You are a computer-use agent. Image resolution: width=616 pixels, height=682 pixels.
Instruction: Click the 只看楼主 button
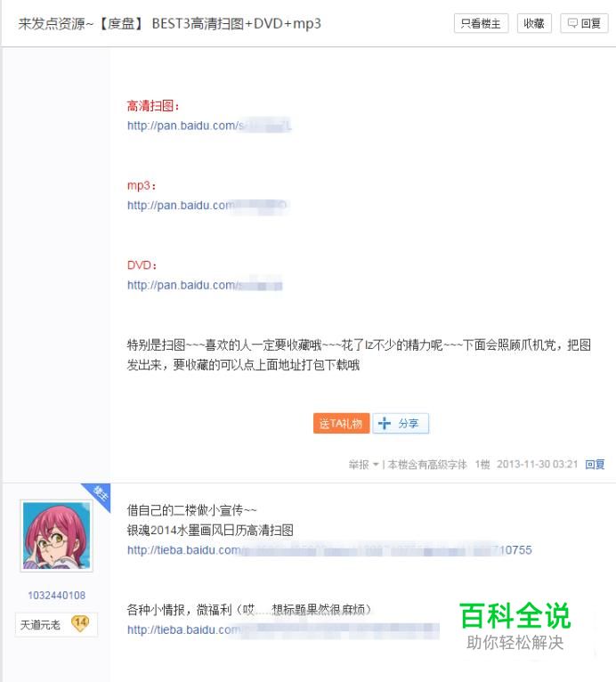pyautogui.click(x=481, y=23)
